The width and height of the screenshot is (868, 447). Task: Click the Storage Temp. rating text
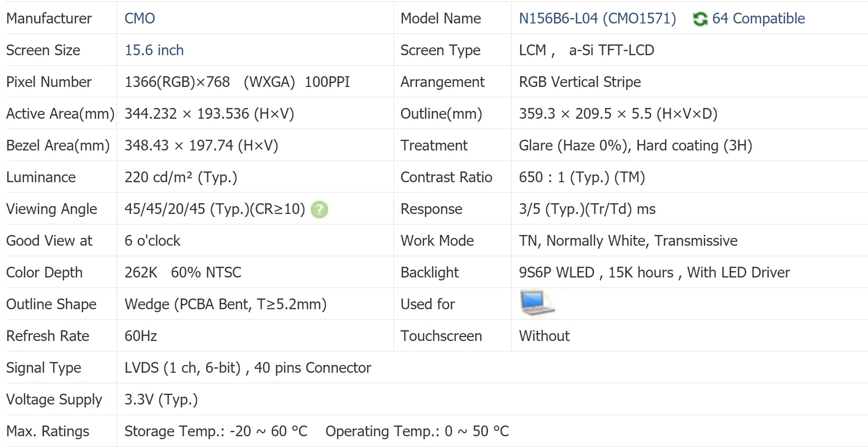click(x=216, y=431)
